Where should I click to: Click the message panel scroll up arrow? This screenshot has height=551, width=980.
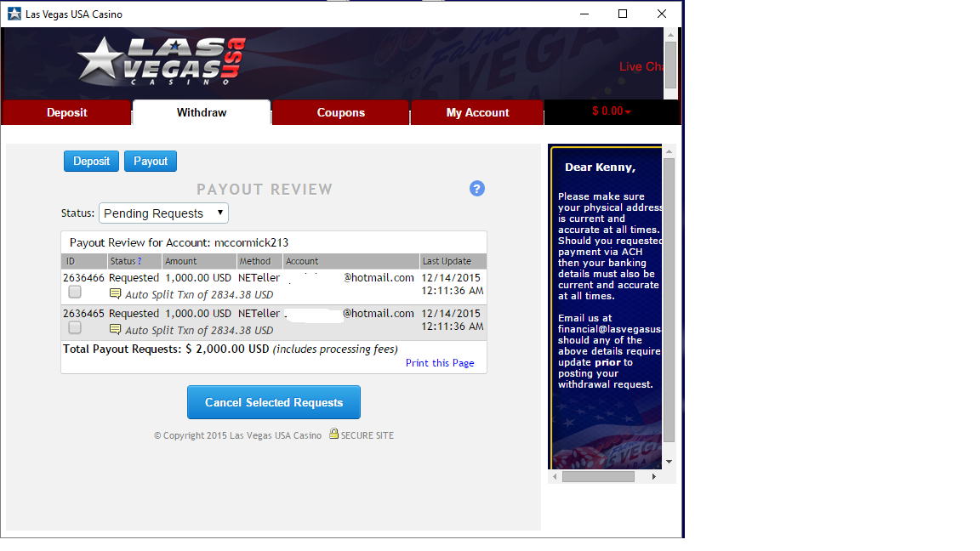pos(669,152)
